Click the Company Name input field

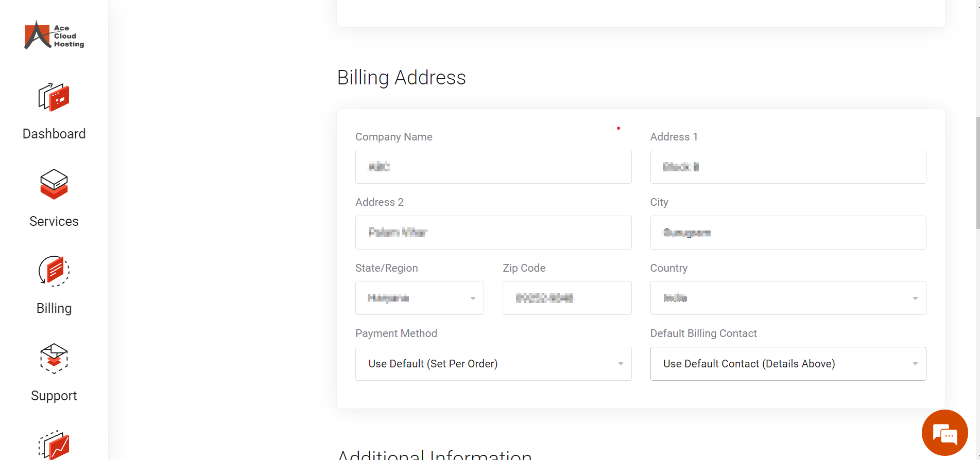(x=493, y=167)
